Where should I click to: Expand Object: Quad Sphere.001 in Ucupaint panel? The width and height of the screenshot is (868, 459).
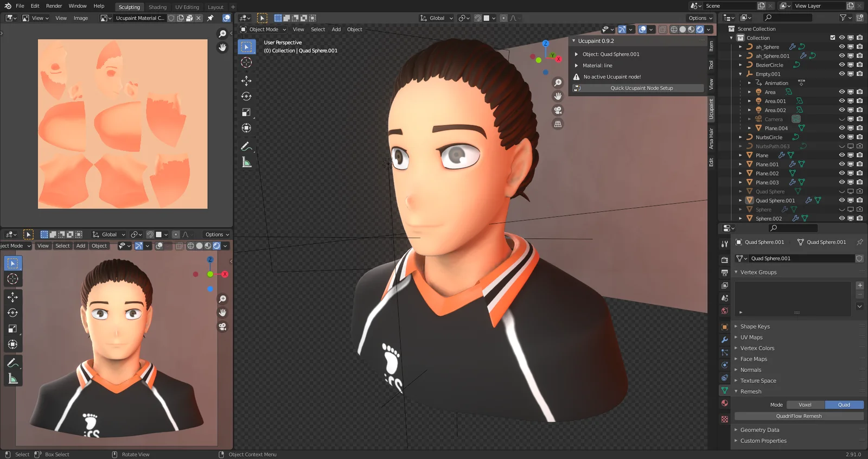(576, 54)
